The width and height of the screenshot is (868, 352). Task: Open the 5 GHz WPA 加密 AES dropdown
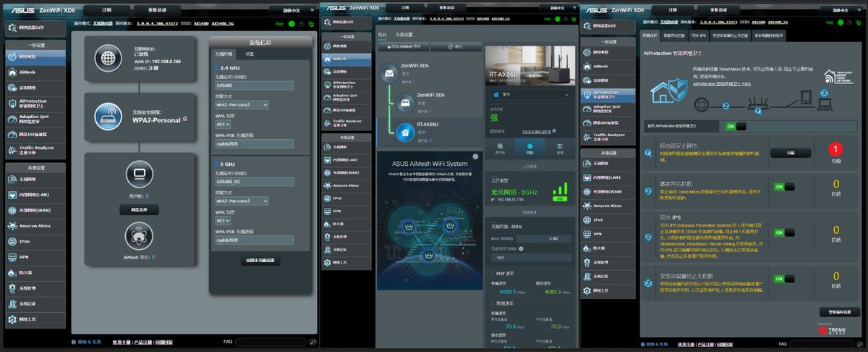224,220
